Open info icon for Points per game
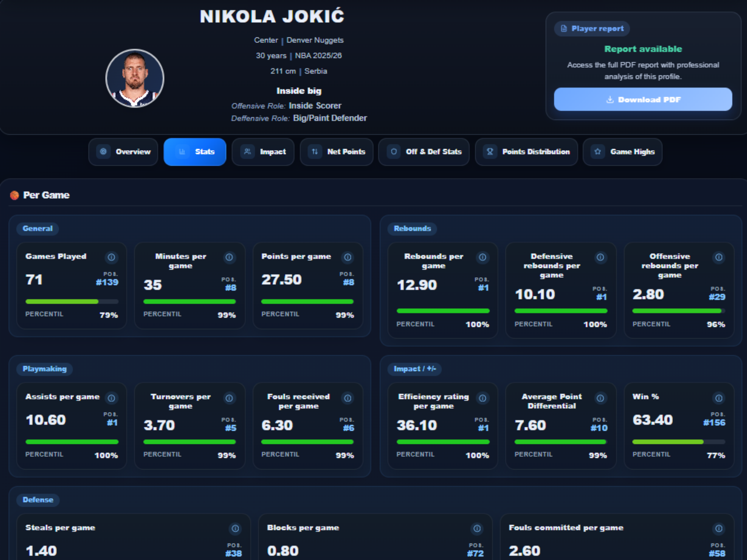This screenshot has height=560, width=747. click(348, 257)
